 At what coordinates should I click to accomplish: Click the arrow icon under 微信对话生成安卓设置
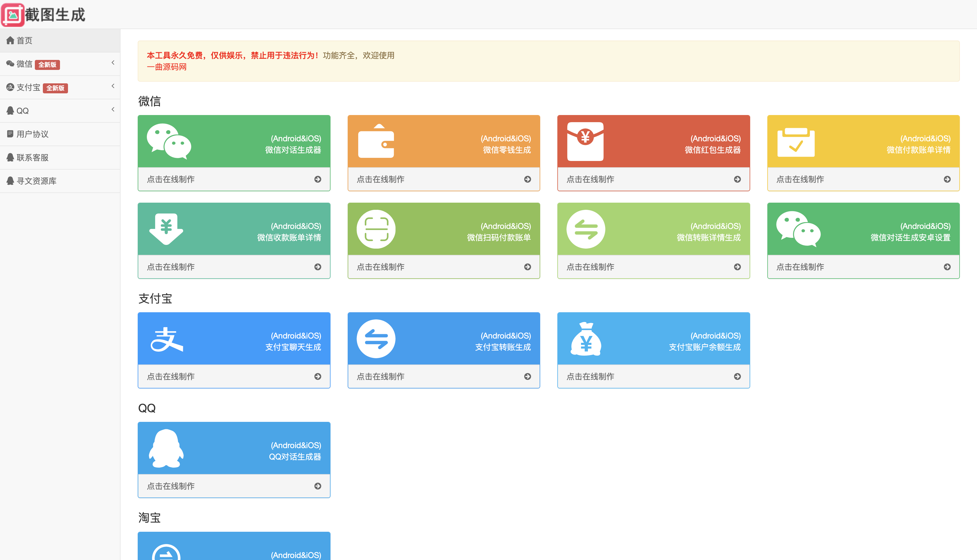click(947, 267)
